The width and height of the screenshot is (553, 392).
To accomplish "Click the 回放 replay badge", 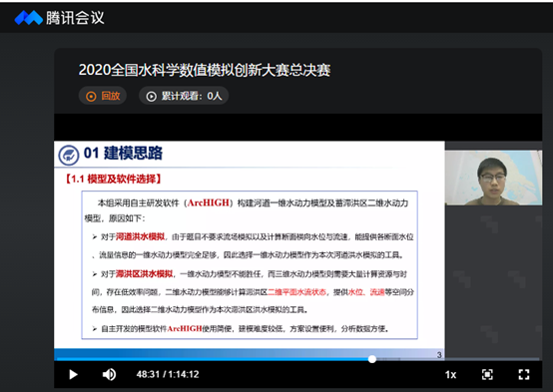I will (x=102, y=96).
